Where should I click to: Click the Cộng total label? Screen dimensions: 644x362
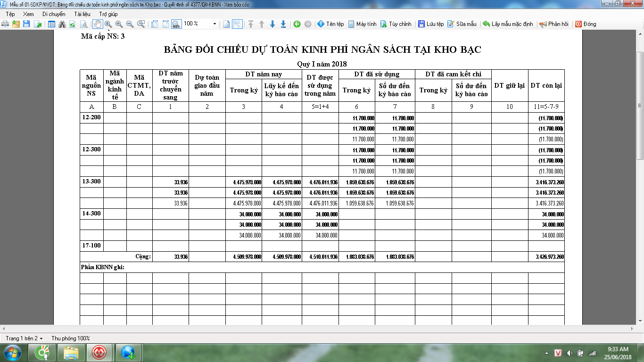143,256
